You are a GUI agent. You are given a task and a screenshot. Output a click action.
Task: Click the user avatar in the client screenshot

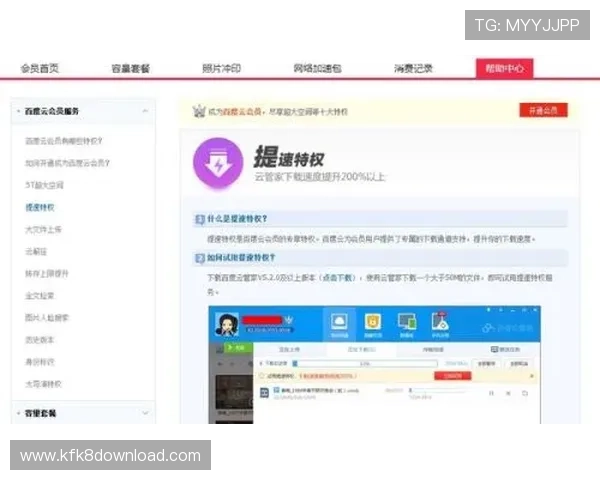coord(227,324)
